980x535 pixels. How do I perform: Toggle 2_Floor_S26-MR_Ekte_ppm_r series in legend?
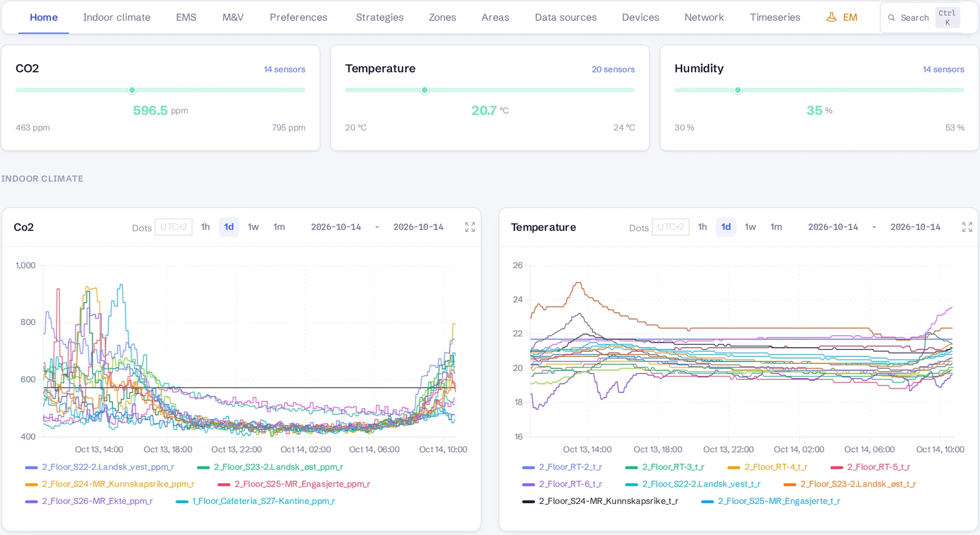(x=89, y=501)
